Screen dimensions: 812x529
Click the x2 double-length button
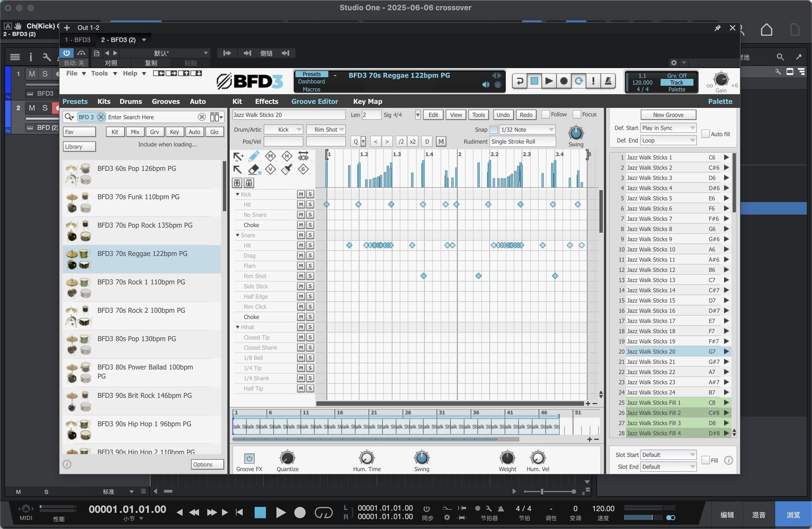coord(412,142)
